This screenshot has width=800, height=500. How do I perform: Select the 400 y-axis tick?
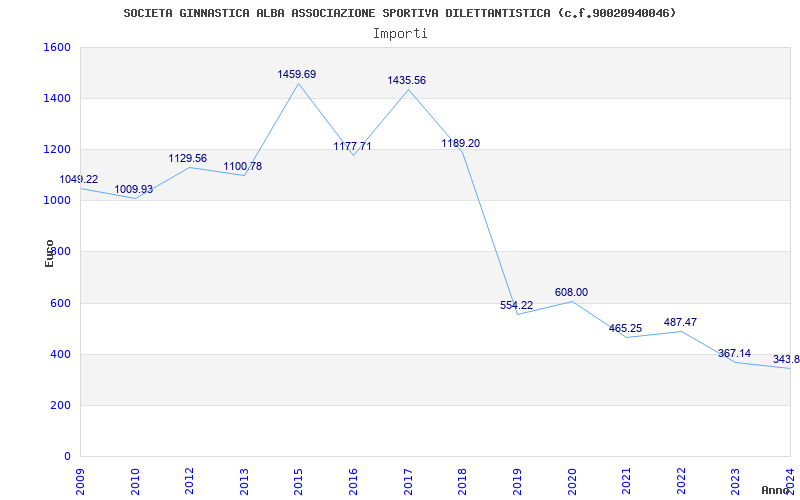(60, 355)
